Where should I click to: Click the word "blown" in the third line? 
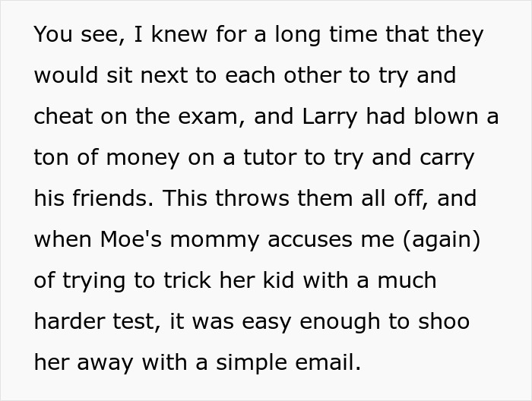pyautogui.click(x=446, y=116)
